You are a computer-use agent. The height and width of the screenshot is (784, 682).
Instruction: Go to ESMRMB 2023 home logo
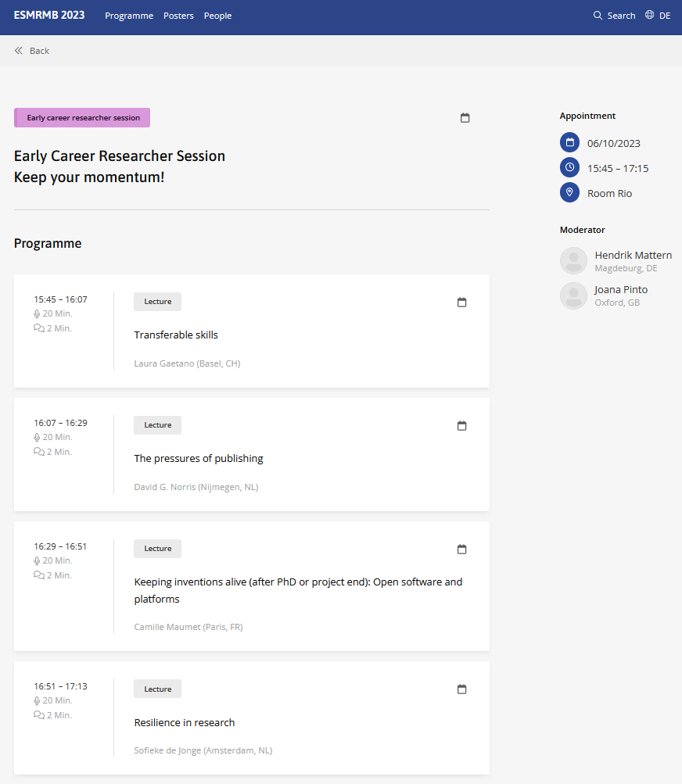pyautogui.click(x=49, y=15)
